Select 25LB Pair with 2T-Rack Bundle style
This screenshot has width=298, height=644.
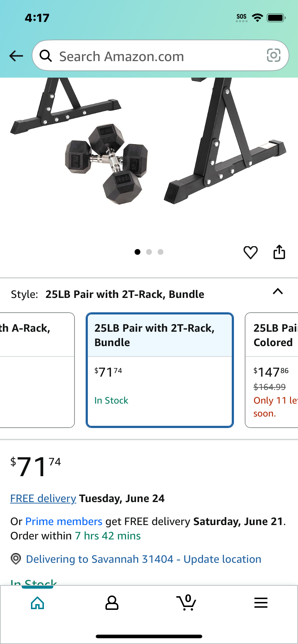[x=160, y=370]
